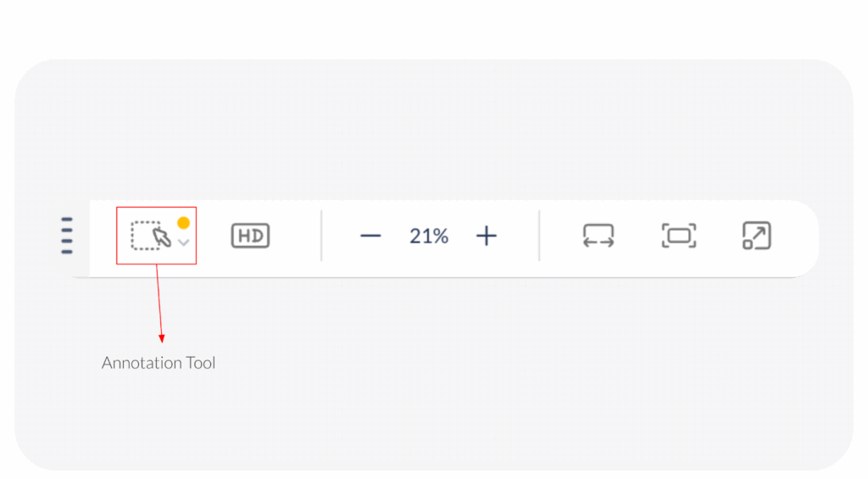Viewport: 868px width, 479px height.
Task: Zoom in with the plus icon
Action: [x=486, y=236]
